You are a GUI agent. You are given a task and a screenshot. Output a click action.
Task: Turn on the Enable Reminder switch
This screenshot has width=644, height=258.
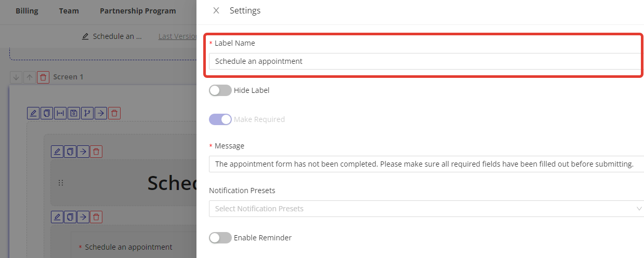[x=220, y=238]
